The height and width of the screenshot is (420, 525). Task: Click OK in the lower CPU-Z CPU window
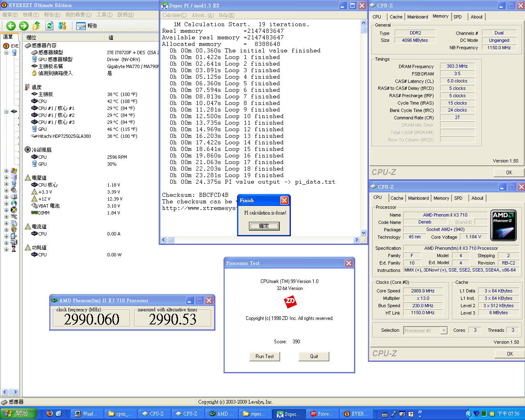point(510,354)
